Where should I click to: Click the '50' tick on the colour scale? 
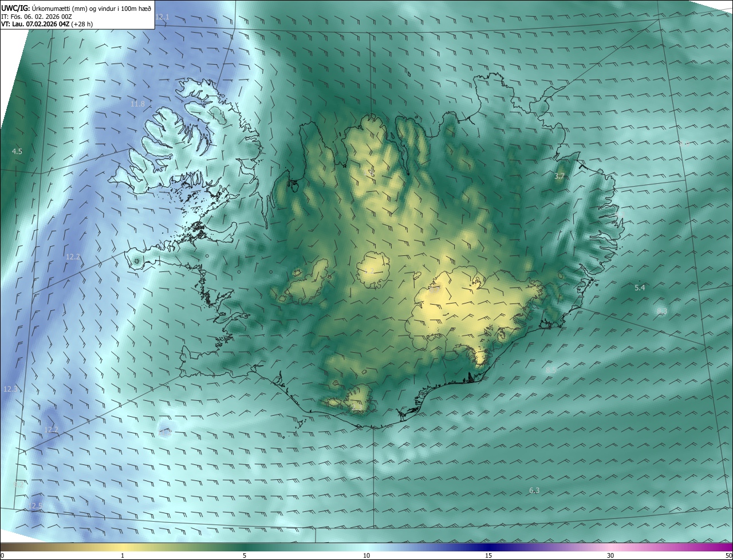[x=728, y=555]
